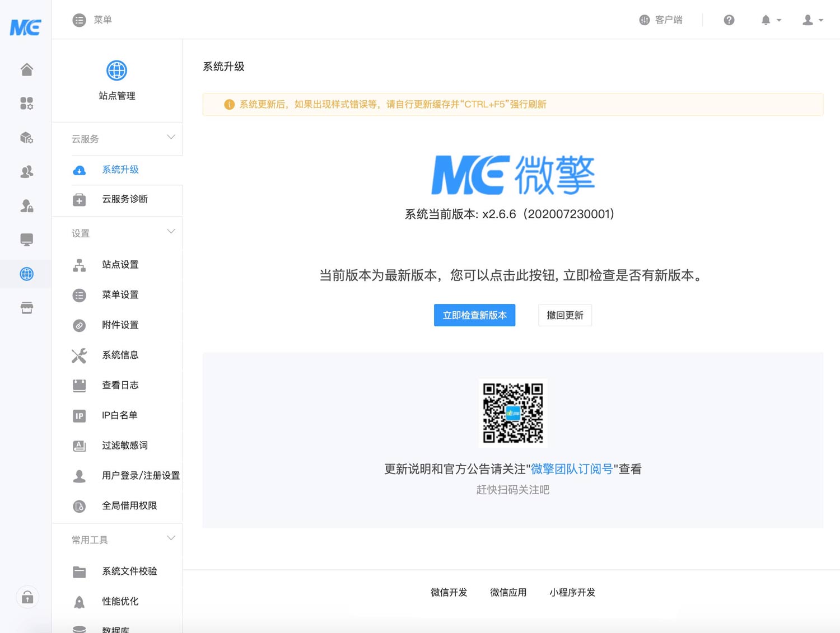Click the 微擎 logo above the version text

click(513, 175)
